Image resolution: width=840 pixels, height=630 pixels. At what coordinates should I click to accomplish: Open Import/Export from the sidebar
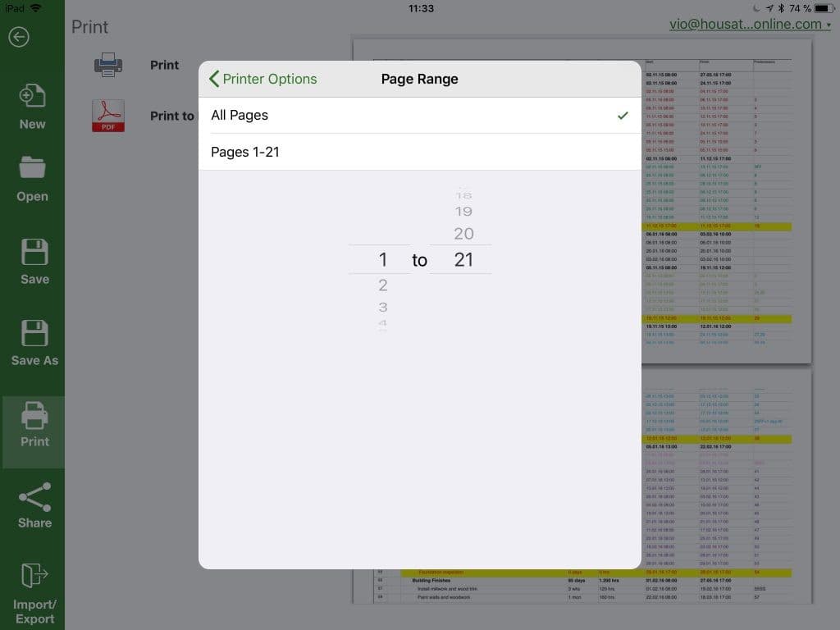coord(34,577)
